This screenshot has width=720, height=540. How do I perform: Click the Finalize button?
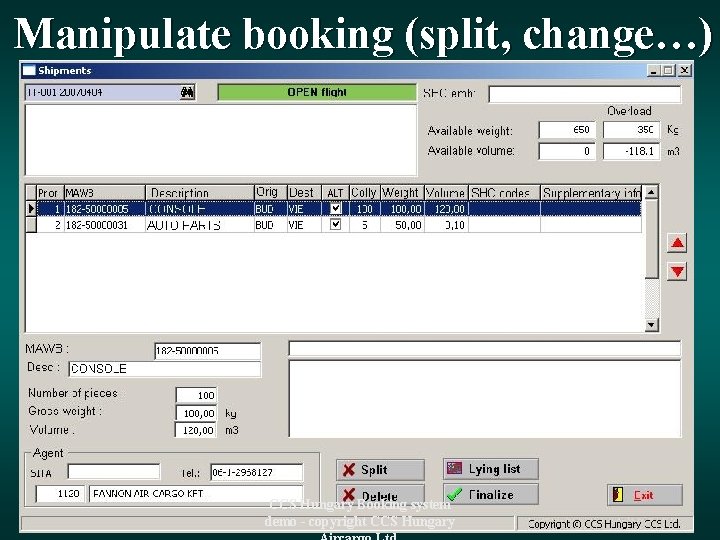(x=491, y=495)
